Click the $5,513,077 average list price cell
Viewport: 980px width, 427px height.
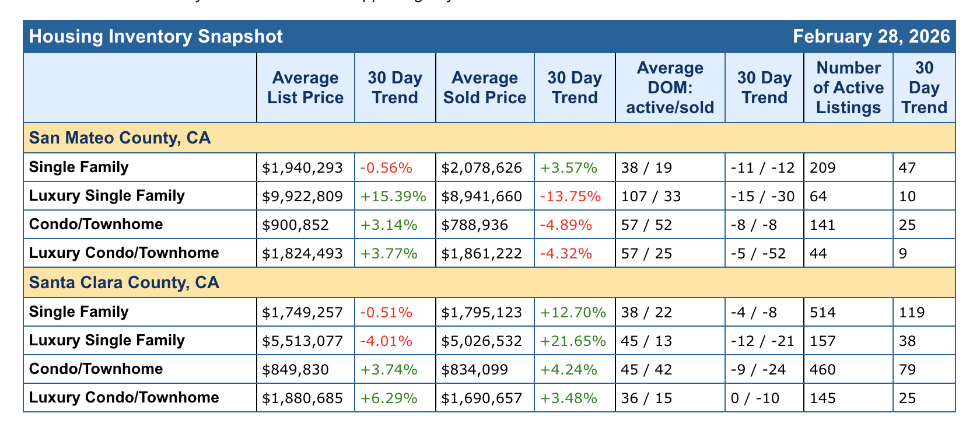(x=303, y=341)
